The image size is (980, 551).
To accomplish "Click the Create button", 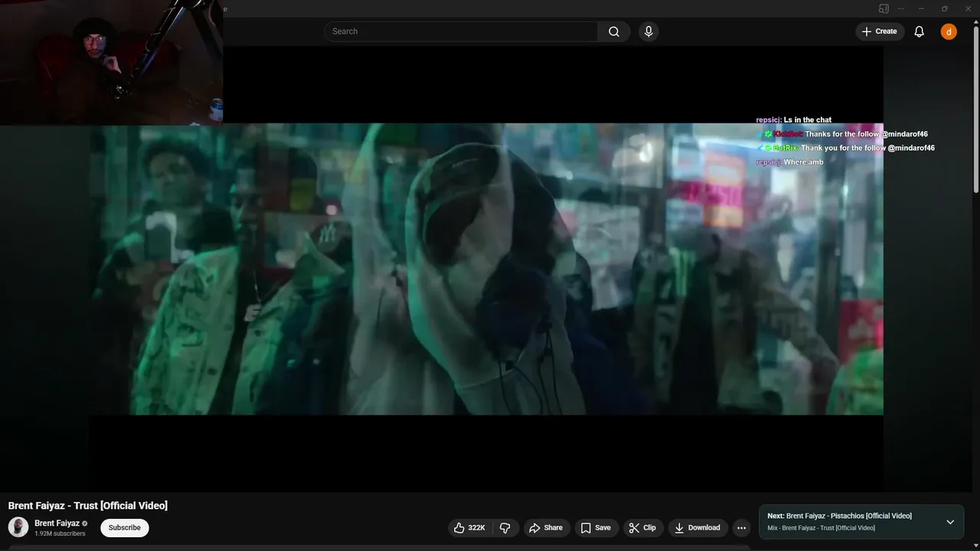I will coord(880,31).
